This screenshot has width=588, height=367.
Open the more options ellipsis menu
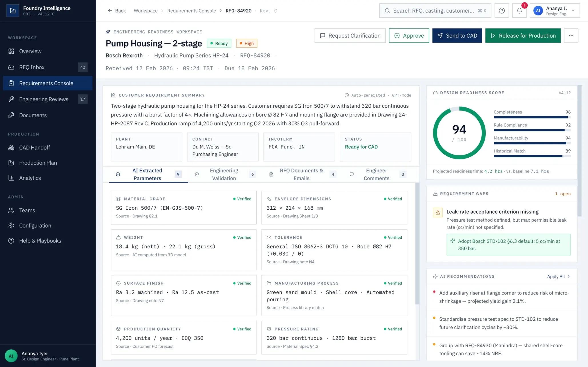pyautogui.click(x=571, y=36)
